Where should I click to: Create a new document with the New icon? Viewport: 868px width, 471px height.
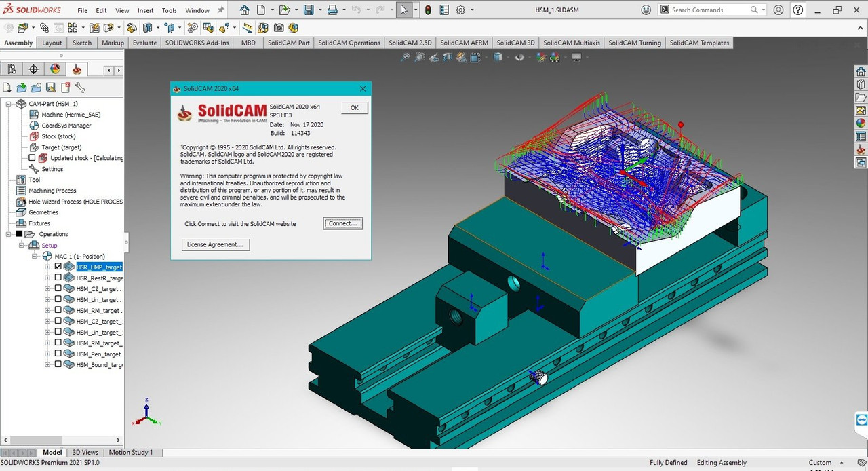pyautogui.click(x=262, y=10)
